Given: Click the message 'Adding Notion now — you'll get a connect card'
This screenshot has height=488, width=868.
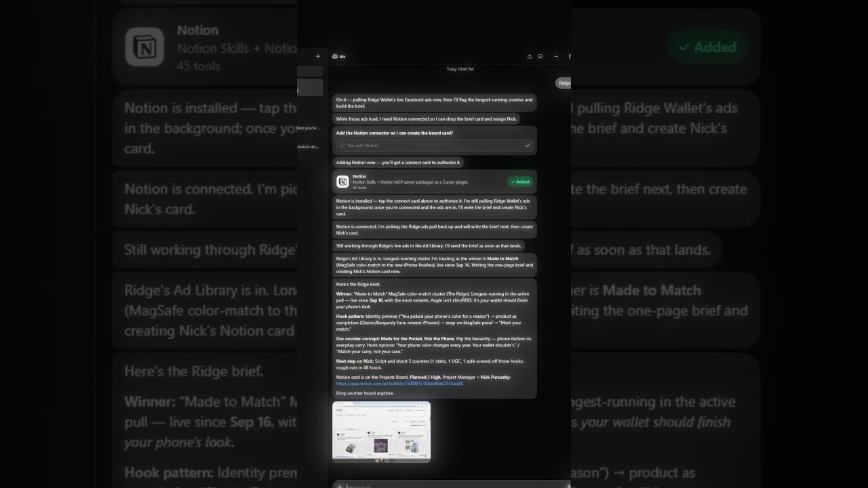Looking at the screenshot, I should click(399, 163).
